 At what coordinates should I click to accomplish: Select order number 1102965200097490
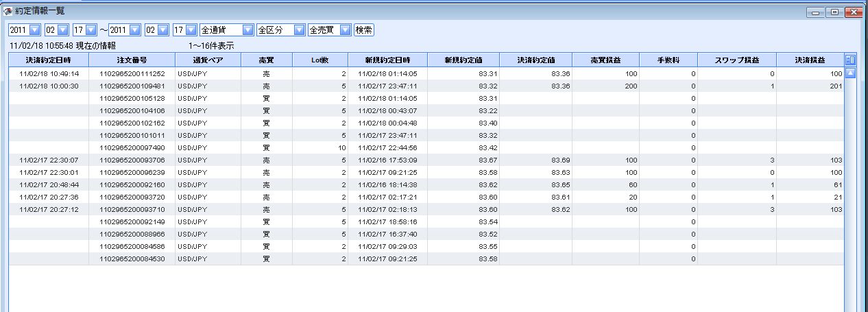click(x=132, y=147)
